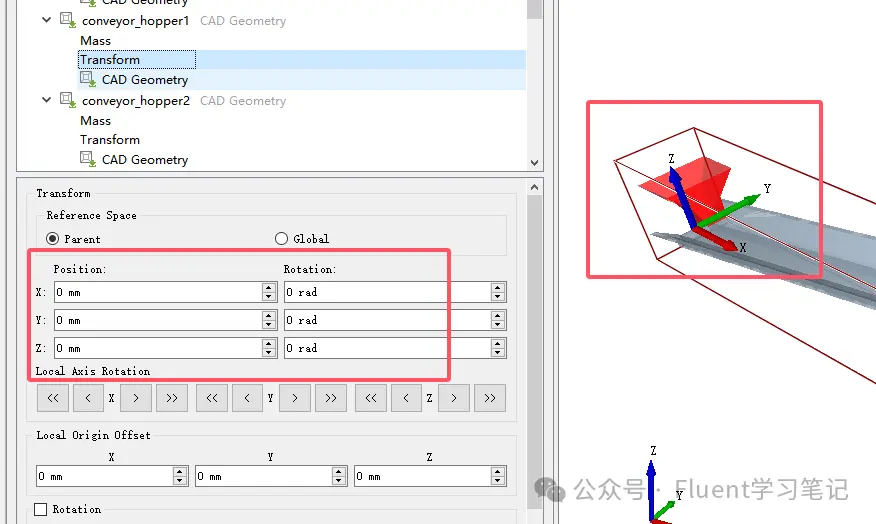Select CAD Geometry icon under conveyor_hopper1 Transform
This screenshot has height=524, width=876.
88,79
